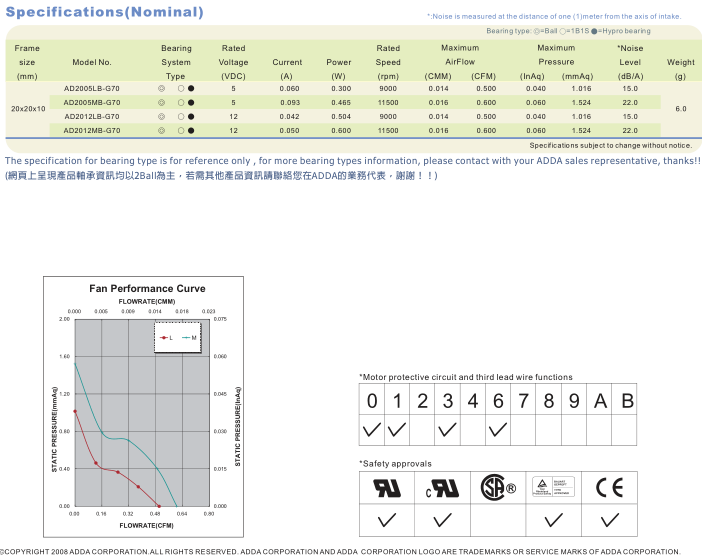The width and height of the screenshot is (702, 558).
Task: Click the Chinese bearing information note
Action: pyautogui.click(x=221, y=176)
